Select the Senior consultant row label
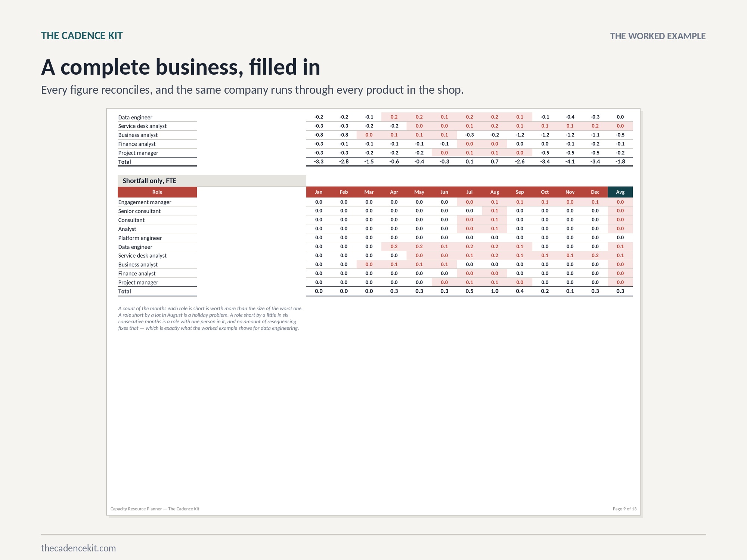The image size is (747, 560). [139, 211]
